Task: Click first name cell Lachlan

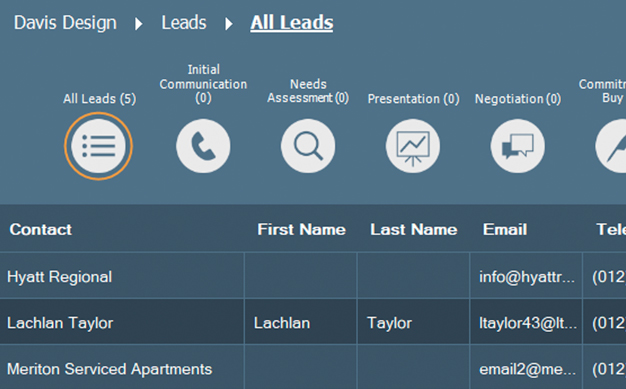Action: [x=301, y=323]
